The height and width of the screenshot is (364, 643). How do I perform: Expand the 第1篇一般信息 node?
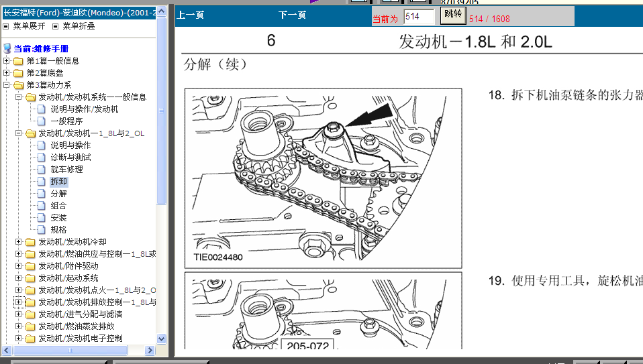click(6, 61)
